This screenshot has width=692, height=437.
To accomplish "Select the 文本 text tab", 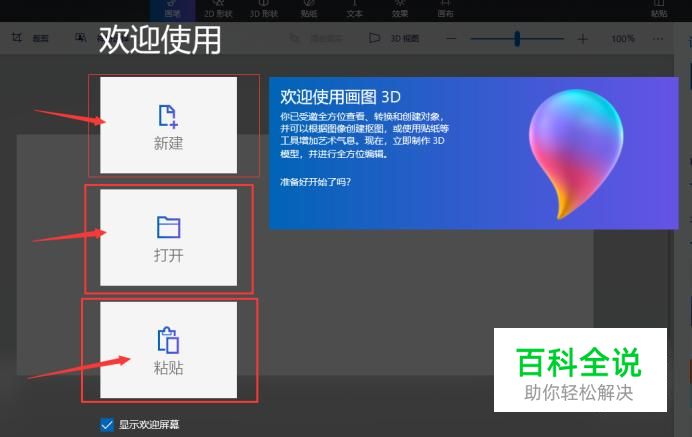I will click(354, 10).
